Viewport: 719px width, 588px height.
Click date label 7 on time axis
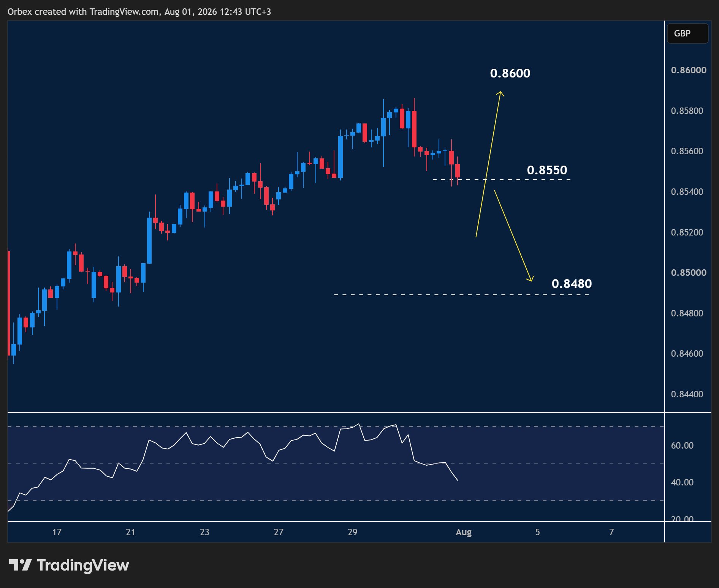tap(611, 532)
